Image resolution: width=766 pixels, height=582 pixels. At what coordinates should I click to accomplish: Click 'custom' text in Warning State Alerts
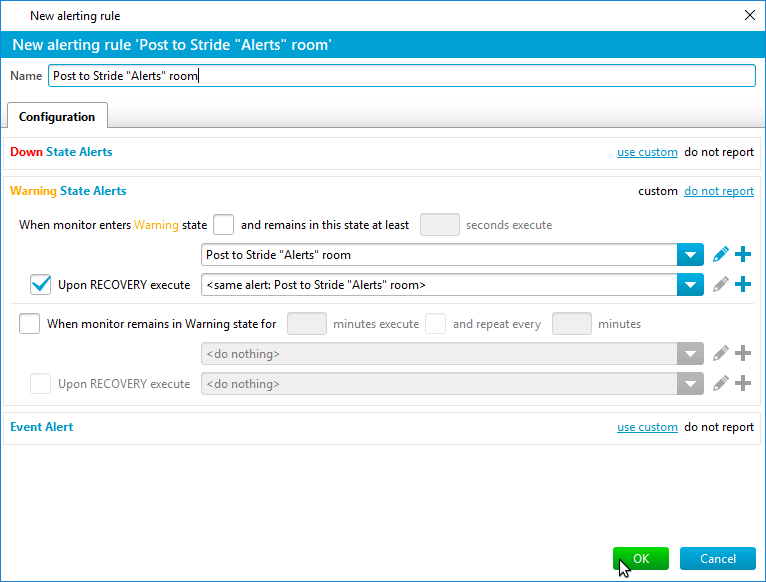point(658,191)
